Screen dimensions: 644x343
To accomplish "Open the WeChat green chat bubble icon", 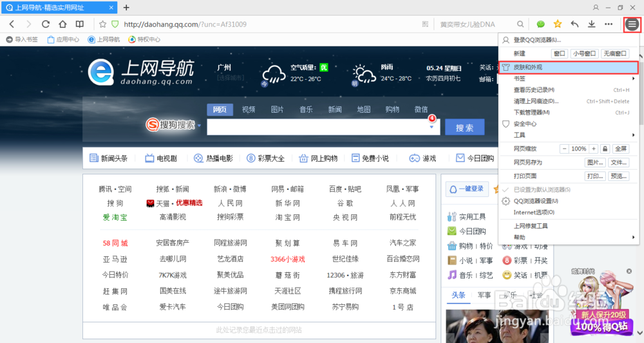I will (x=540, y=24).
